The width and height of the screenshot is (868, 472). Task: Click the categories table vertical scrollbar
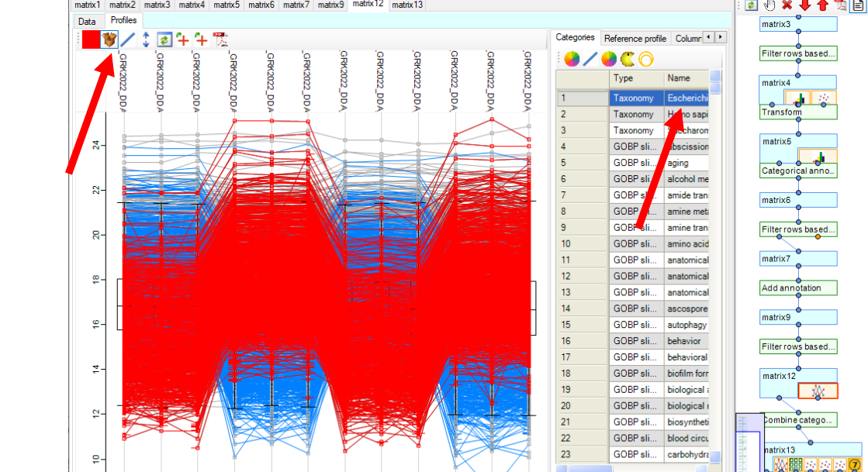[x=715, y=266]
